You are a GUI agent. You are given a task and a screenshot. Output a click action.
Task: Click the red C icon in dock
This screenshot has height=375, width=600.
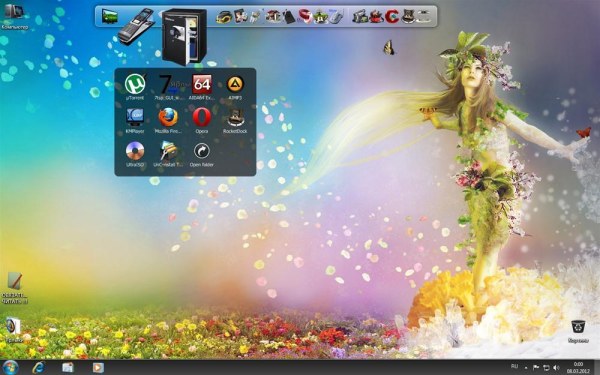point(392,16)
